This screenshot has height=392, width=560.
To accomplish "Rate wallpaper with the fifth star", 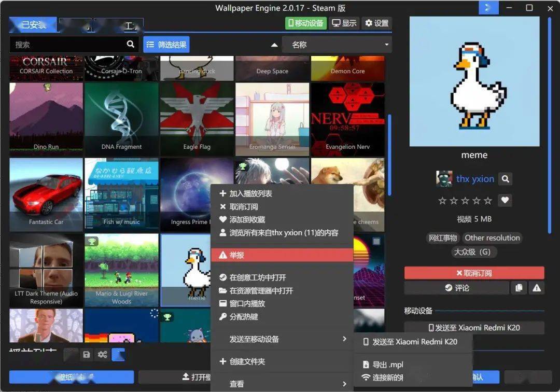I will tap(488, 201).
